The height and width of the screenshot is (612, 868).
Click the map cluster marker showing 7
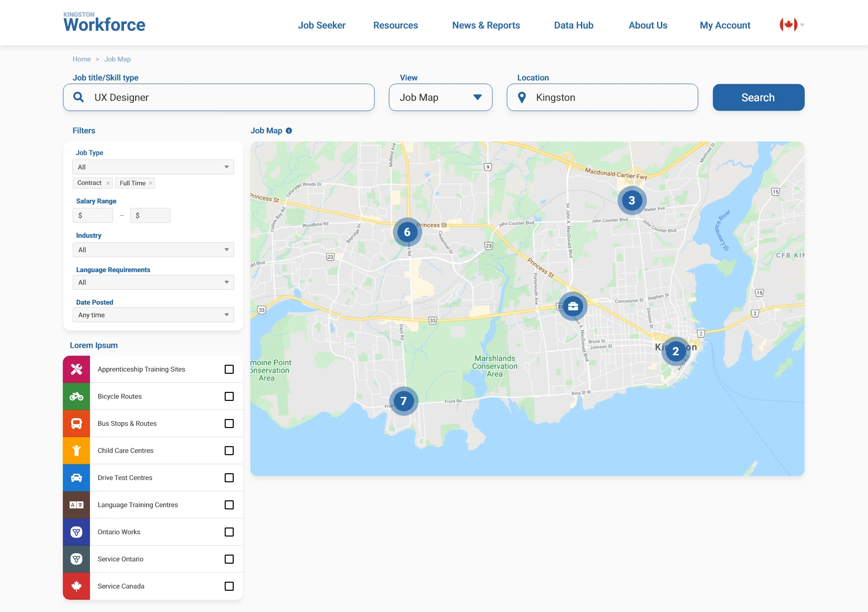pyautogui.click(x=403, y=401)
